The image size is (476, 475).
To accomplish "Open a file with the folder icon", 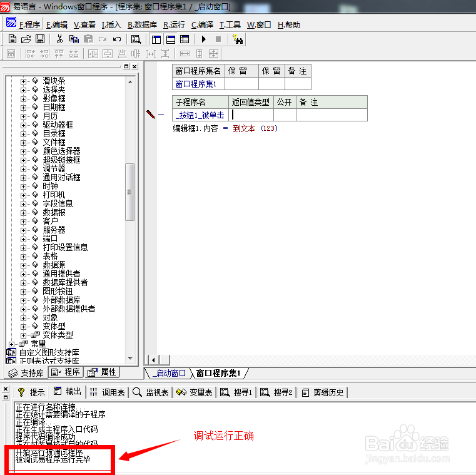I will pos(26,39).
